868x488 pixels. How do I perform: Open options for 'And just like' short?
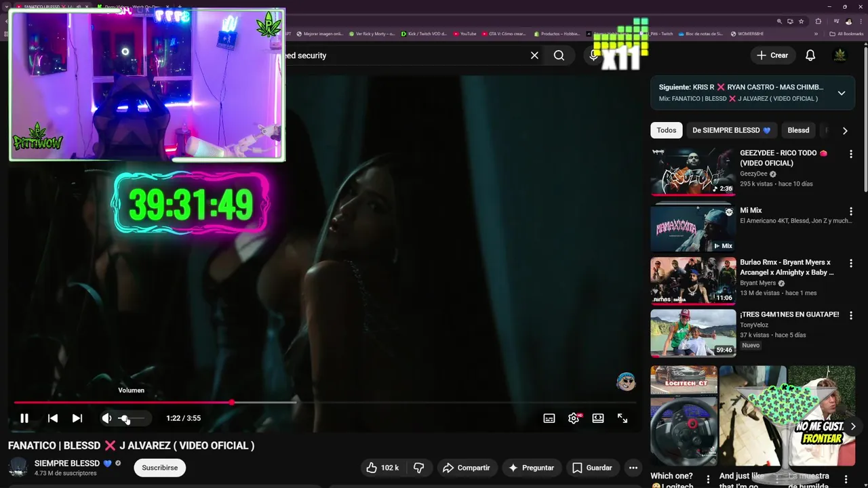point(777,480)
